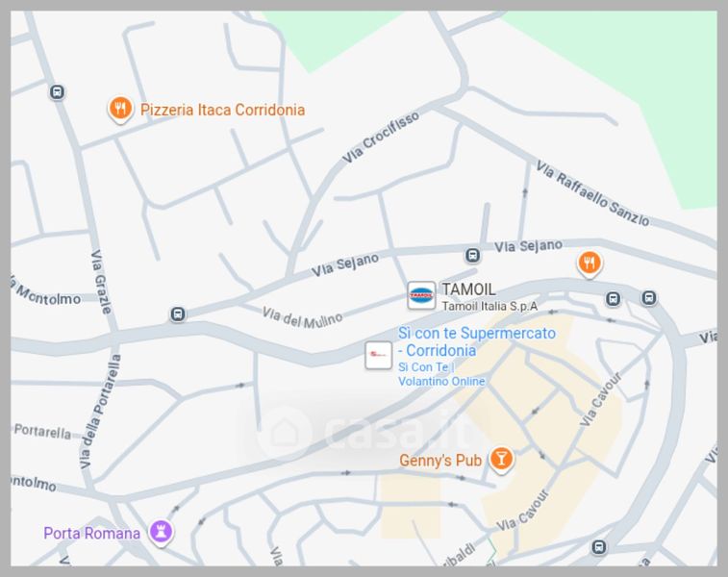Select the TAMOIL gas station logo marker
This screenshot has height=577, width=728.
tap(421, 295)
